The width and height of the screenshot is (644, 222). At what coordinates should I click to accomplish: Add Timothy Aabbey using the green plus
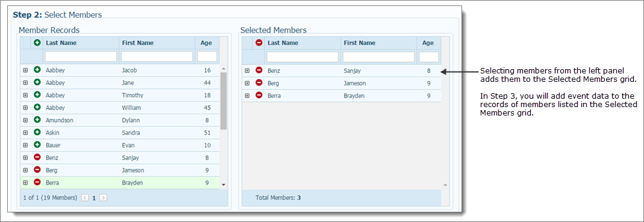pyautogui.click(x=37, y=95)
